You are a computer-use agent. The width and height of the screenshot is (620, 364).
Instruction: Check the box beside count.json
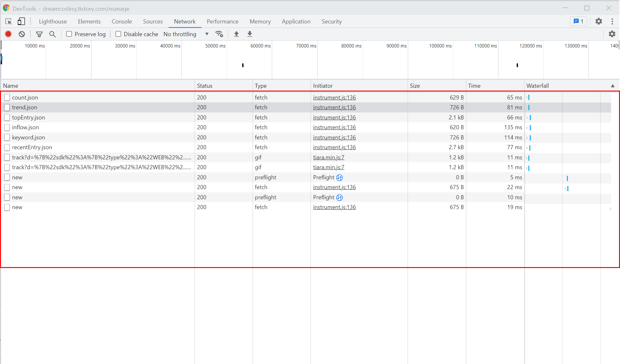(7, 97)
